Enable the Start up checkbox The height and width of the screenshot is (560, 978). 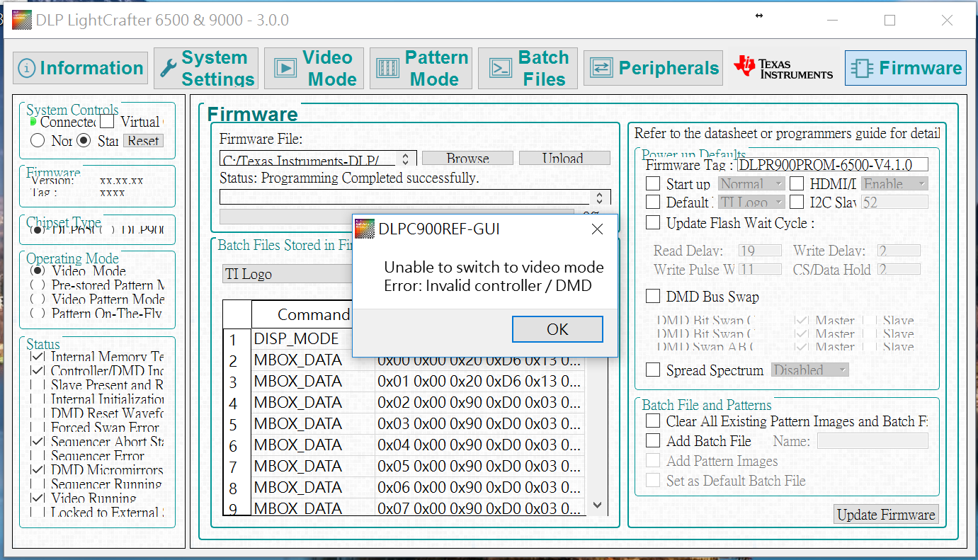[653, 184]
